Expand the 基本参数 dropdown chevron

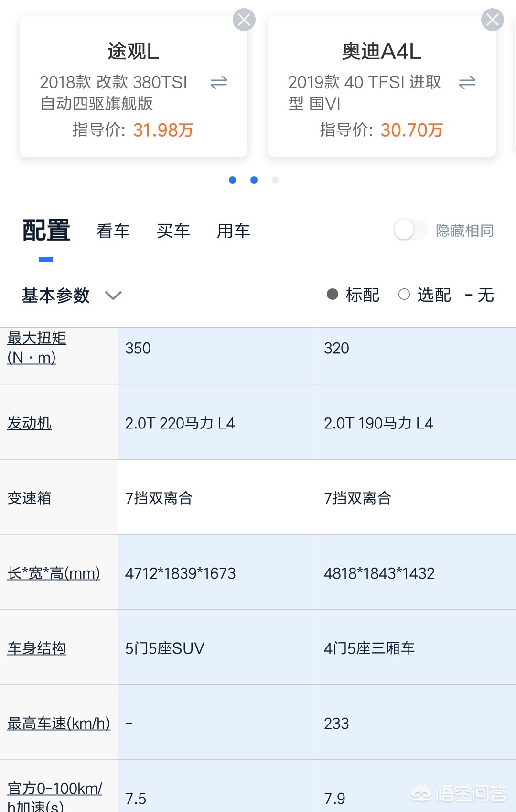[x=113, y=296]
